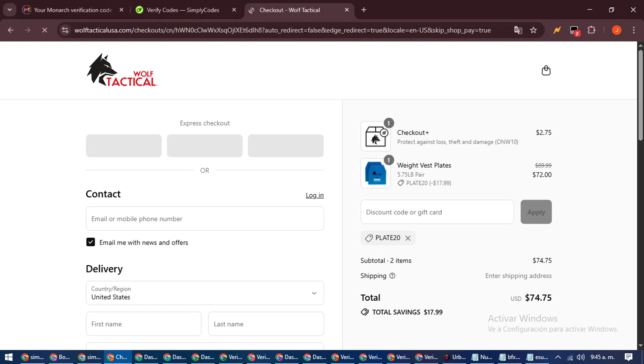Screen dimensions: 644x364
Task: Go back to the previous page
Action: [x=11, y=30]
